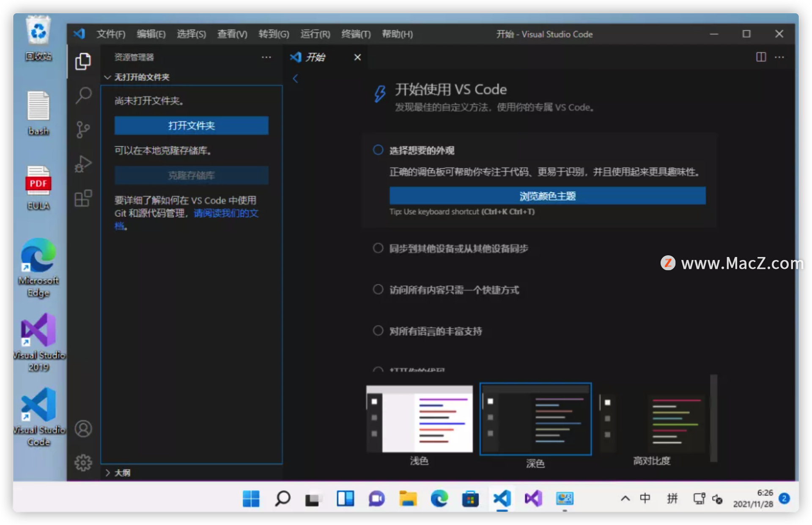Open the Explorer view in activity bar
This screenshot has width=812, height=525.
point(83,62)
